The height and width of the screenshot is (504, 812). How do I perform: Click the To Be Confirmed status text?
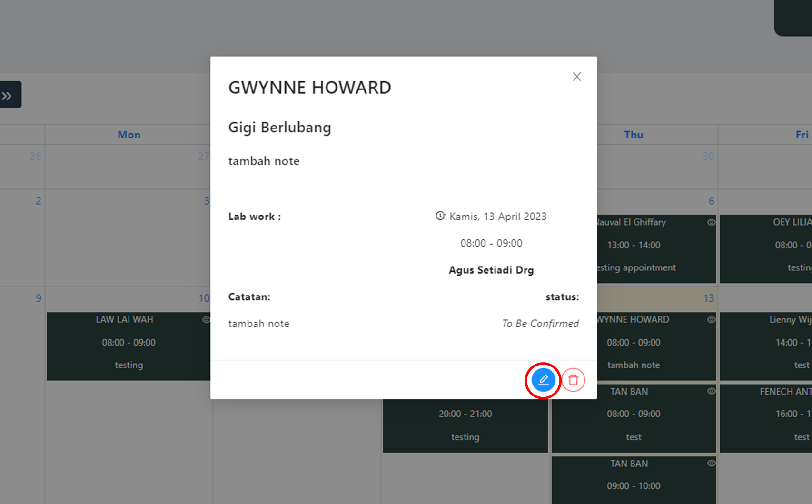541,324
